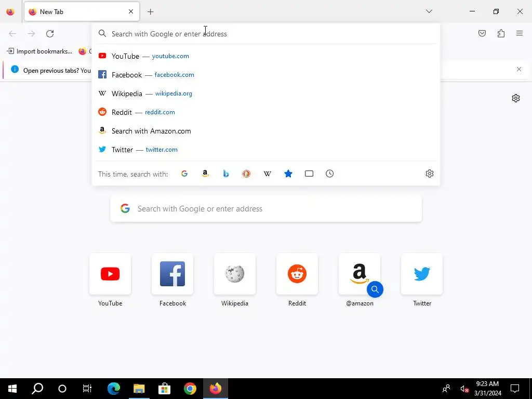Click Firefox icon in taskbar
The image size is (532, 399).
tap(216, 389)
